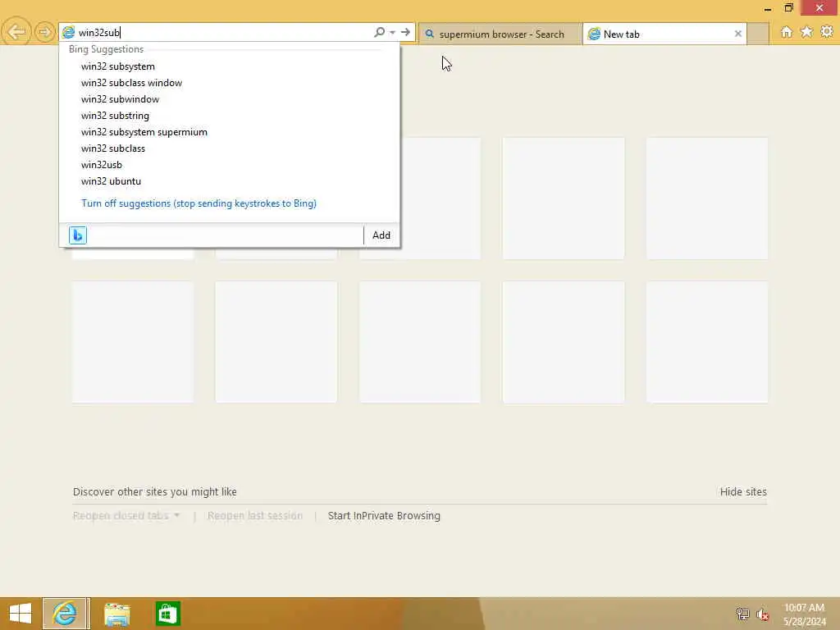Turn off suggestions link
Image resolution: width=840 pixels, height=630 pixels.
[x=199, y=203]
